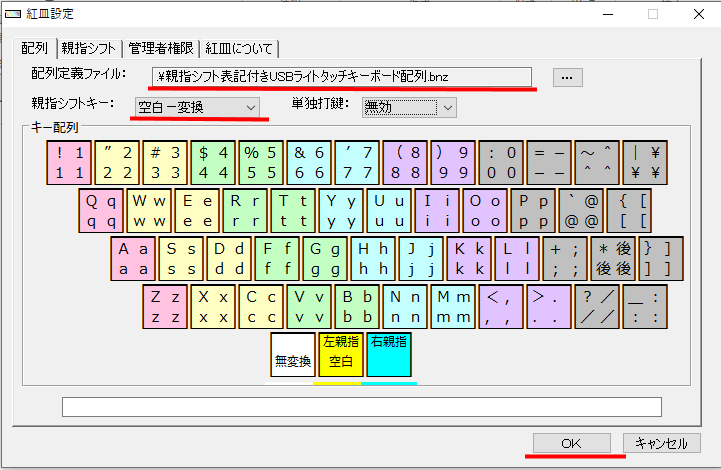The height and width of the screenshot is (470, 721).
Task: Open the 単独打鍵 dropdown
Action: click(x=409, y=106)
